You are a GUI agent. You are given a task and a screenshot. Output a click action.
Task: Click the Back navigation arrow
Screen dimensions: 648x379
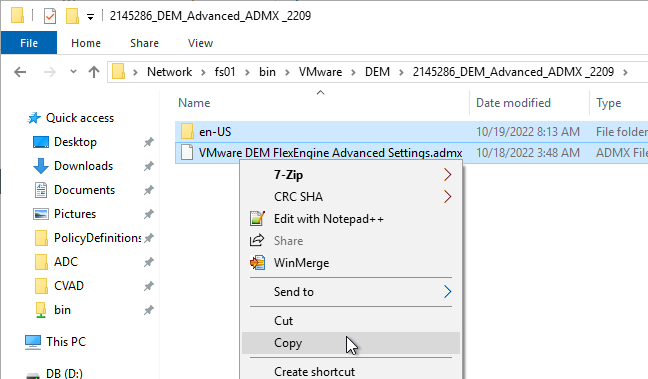click(20, 72)
